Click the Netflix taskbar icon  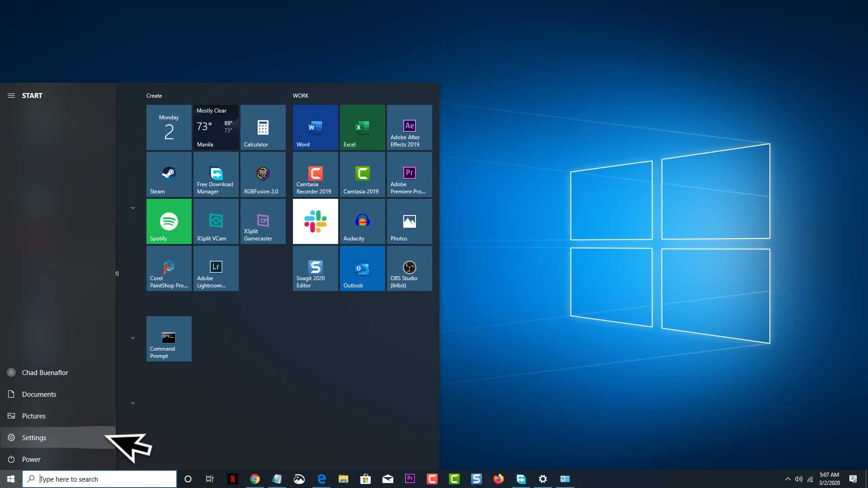pyautogui.click(x=232, y=479)
